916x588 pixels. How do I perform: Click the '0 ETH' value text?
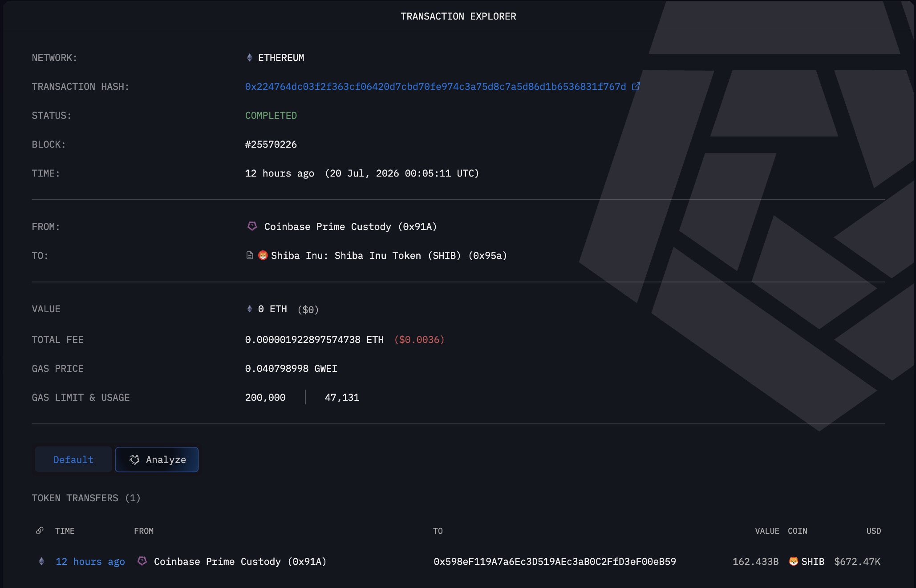[x=272, y=309]
